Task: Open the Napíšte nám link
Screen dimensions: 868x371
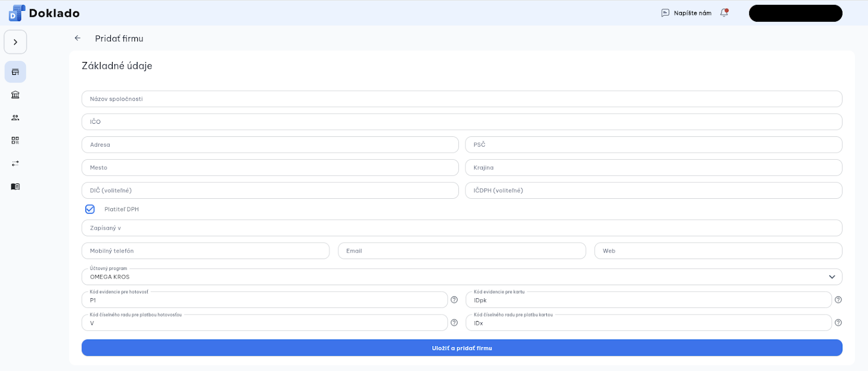Action: 692,13
